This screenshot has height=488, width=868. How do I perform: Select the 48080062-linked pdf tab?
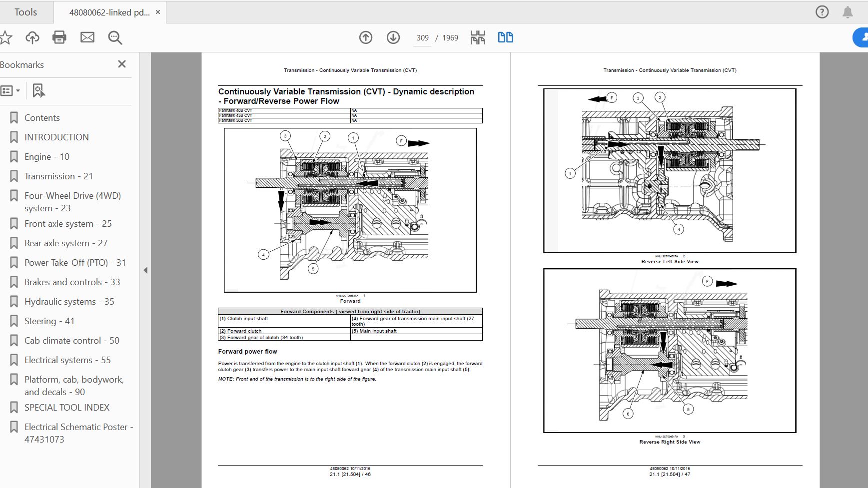109,12
